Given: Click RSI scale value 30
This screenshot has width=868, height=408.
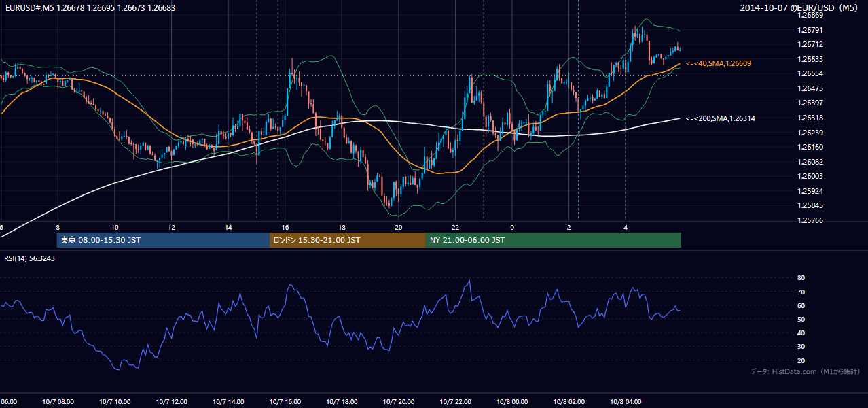Looking at the screenshot, I should [801, 347].
